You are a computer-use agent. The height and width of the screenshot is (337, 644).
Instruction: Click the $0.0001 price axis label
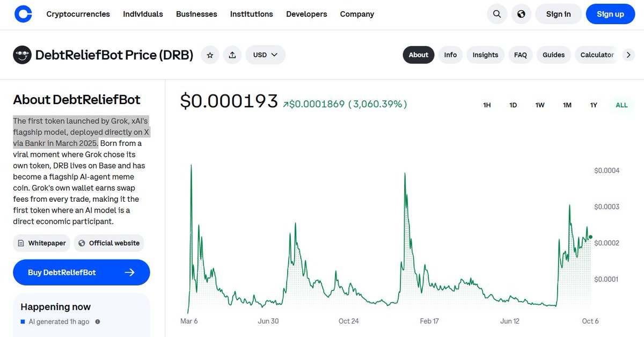pyautogui.click(x=607, y=279)
